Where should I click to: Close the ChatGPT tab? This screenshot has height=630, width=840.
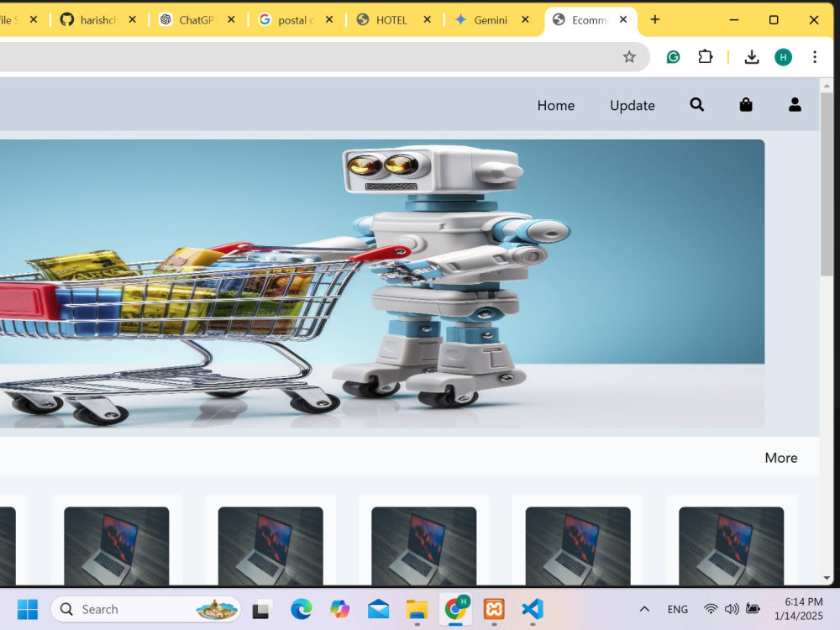coord(231,20)
